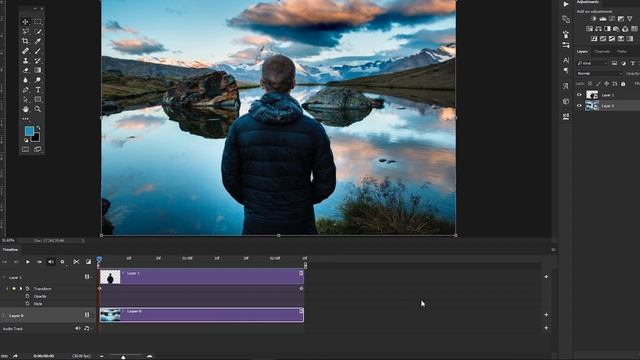Viewport: 640px width, 360px height.
Task: Open Layer 0 track filmstrip menu
Action: pyautogui.click(x=87, y=315)
